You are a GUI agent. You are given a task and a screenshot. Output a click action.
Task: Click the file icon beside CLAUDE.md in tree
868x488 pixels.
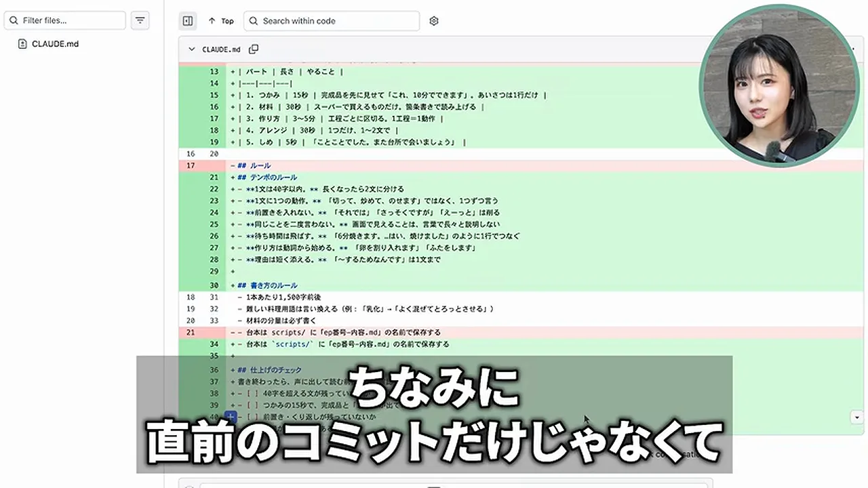point(23,44)
